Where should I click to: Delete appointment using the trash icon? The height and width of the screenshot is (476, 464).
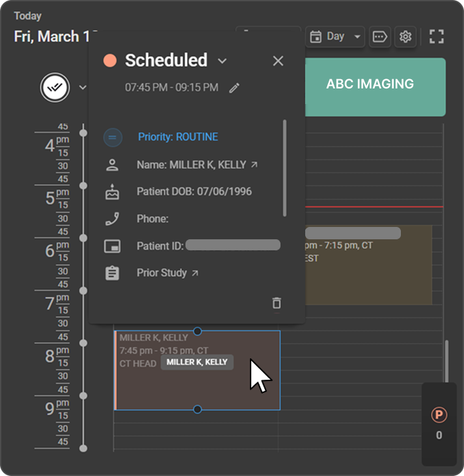(x=277, y=303)
